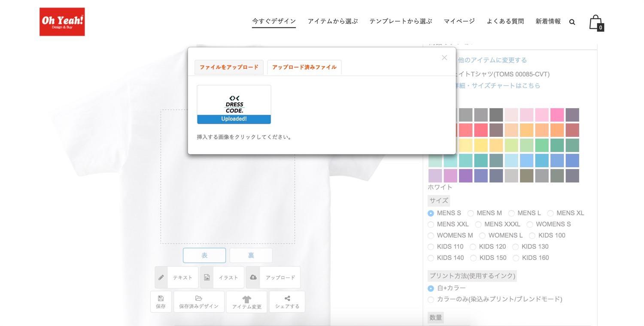Choose the WOMENS L size option
The height and width of the screenshot is (326, 644).
pyautogui.click(x=482, y=235)
